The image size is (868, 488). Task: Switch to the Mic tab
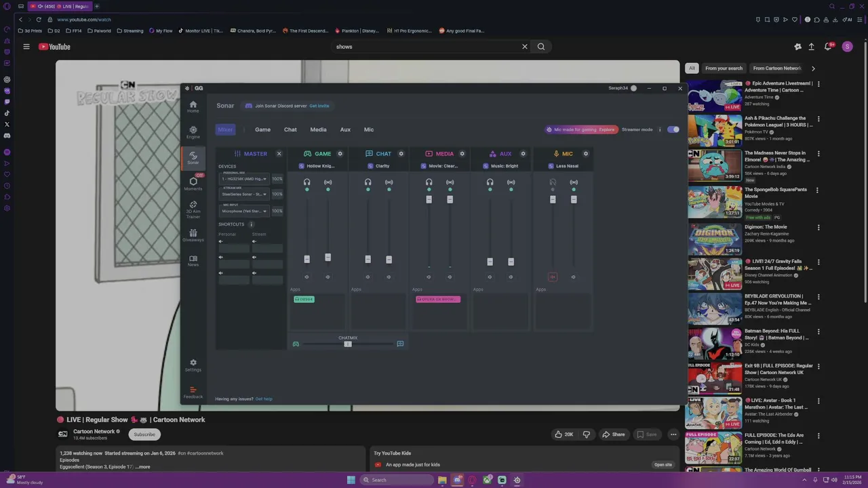coord(369,129)
